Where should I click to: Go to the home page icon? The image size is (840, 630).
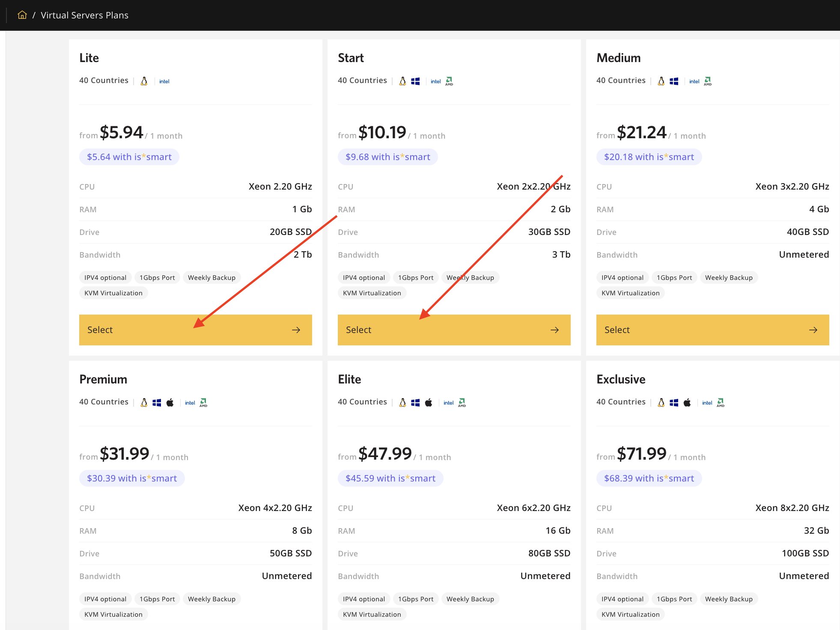22,15
